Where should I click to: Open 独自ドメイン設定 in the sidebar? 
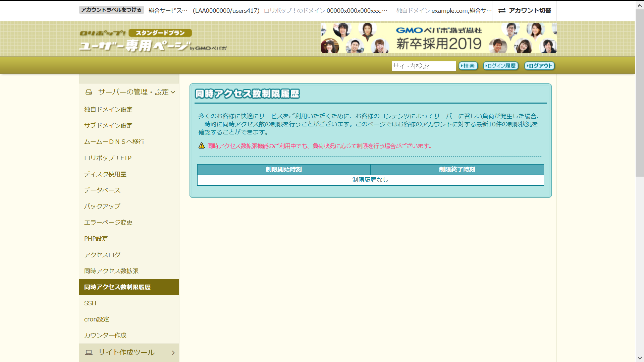108,110
